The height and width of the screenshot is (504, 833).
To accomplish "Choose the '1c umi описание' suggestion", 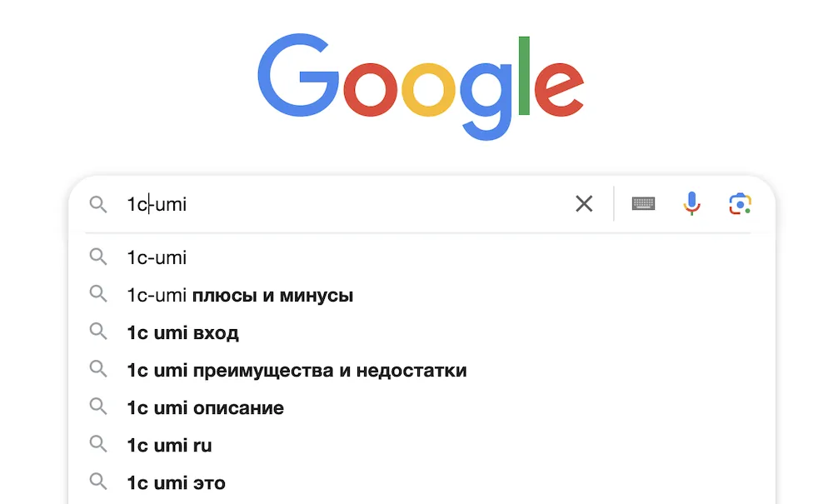I will (421, 408).
